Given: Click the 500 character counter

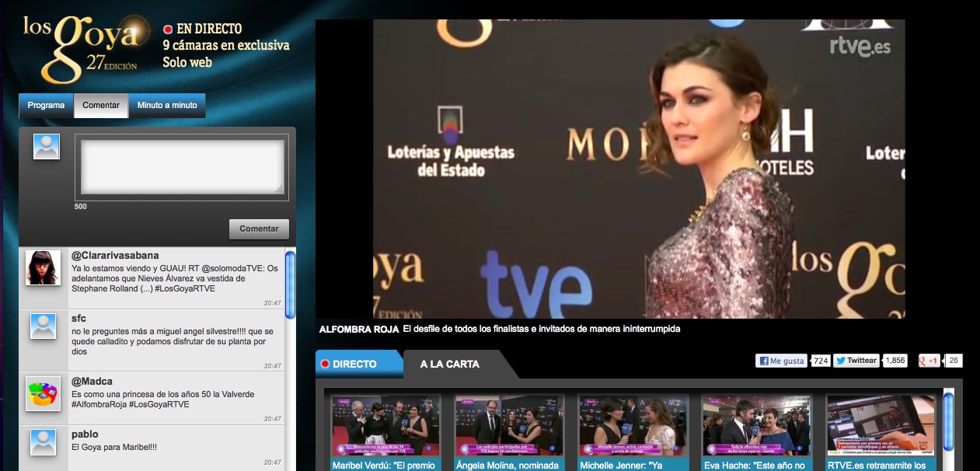Looking at the screenshot, I should coord(80,207).
